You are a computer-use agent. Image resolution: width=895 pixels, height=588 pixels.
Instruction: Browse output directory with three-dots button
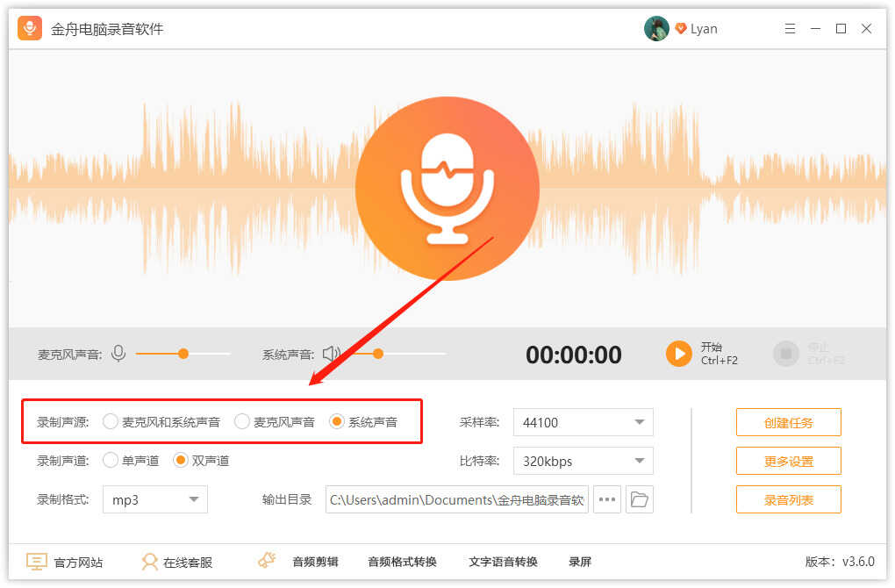606,499
